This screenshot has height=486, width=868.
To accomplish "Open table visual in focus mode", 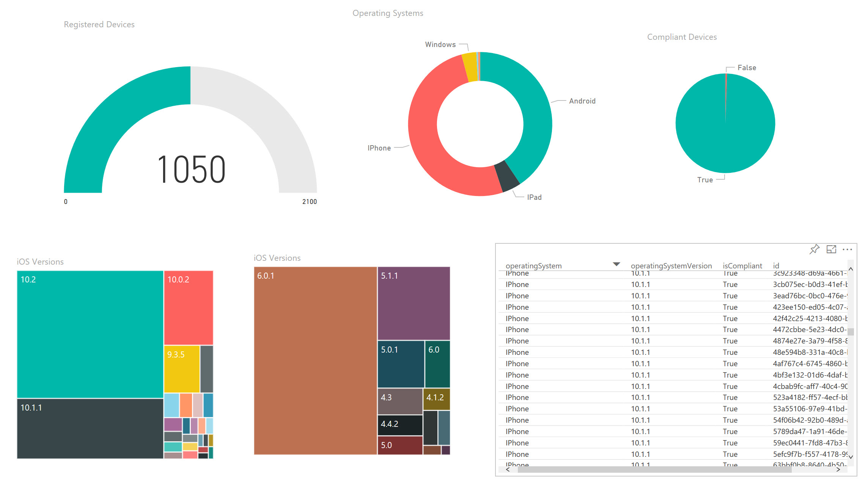I will [x=831, y=249].
